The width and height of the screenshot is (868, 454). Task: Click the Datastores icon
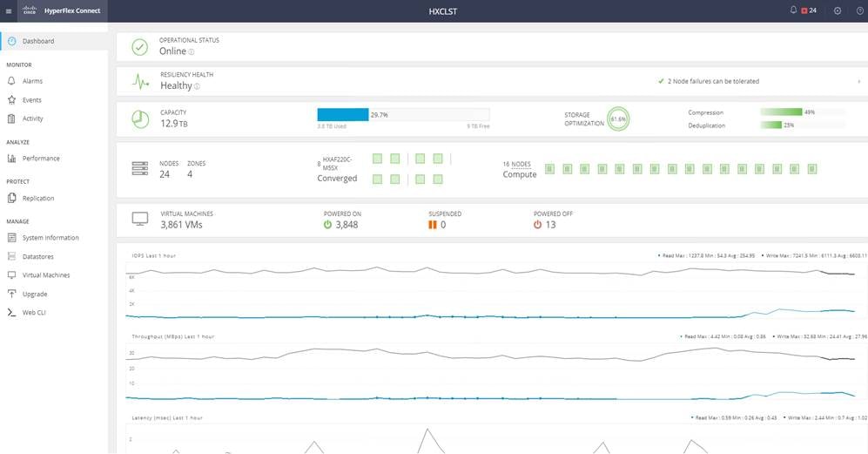[x=11, y=256]
